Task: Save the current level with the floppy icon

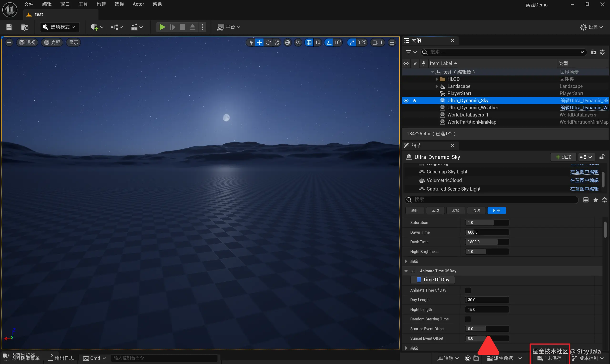Action: (9, 27)
